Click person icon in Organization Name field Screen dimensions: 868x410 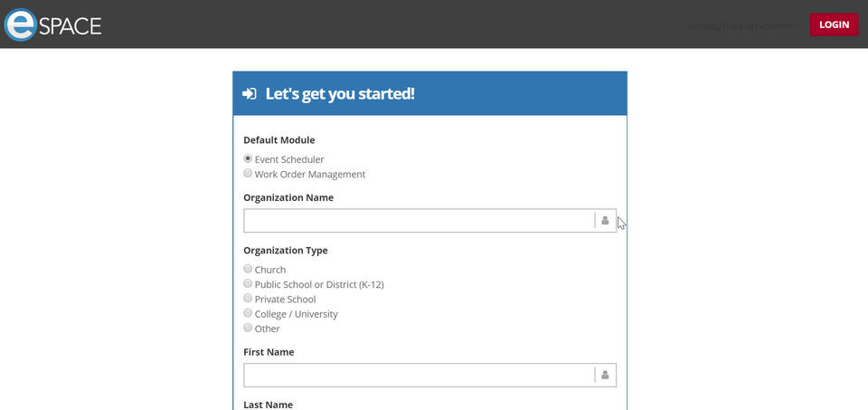coord(605,221)
